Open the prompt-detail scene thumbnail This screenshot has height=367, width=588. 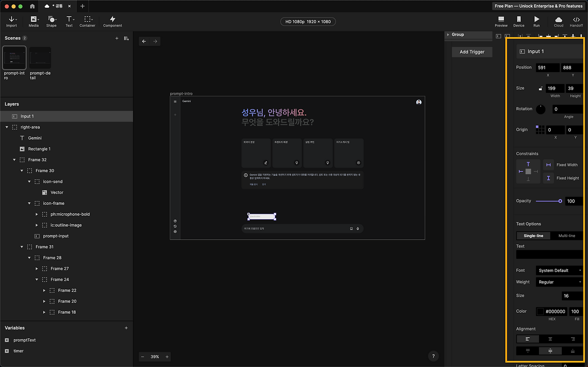40,58
